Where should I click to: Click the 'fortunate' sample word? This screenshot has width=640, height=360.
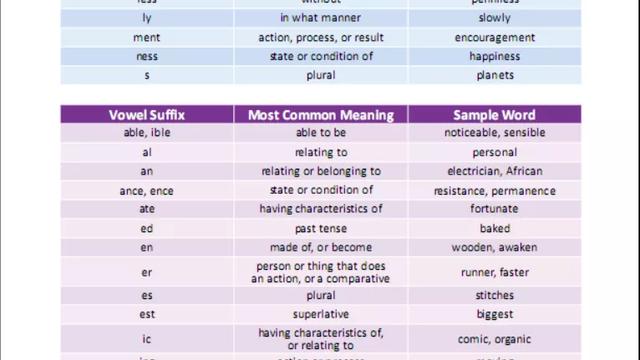tap(494, 209)
